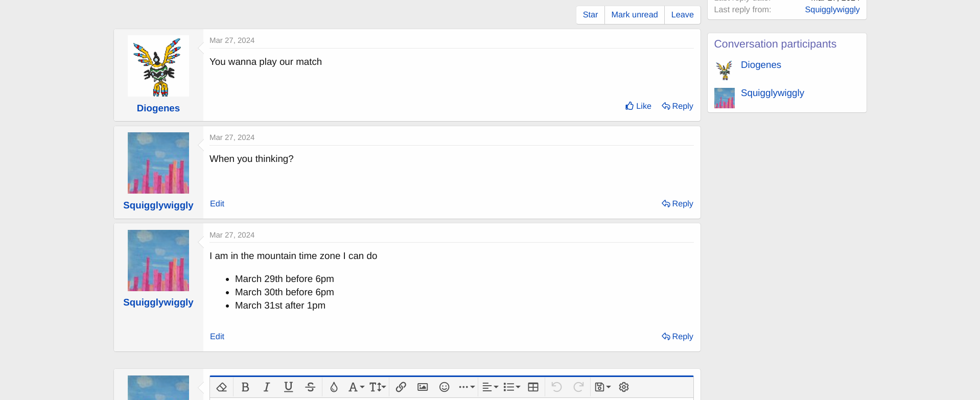
Task: Like Diogenes' message
Action: [638, 106]
